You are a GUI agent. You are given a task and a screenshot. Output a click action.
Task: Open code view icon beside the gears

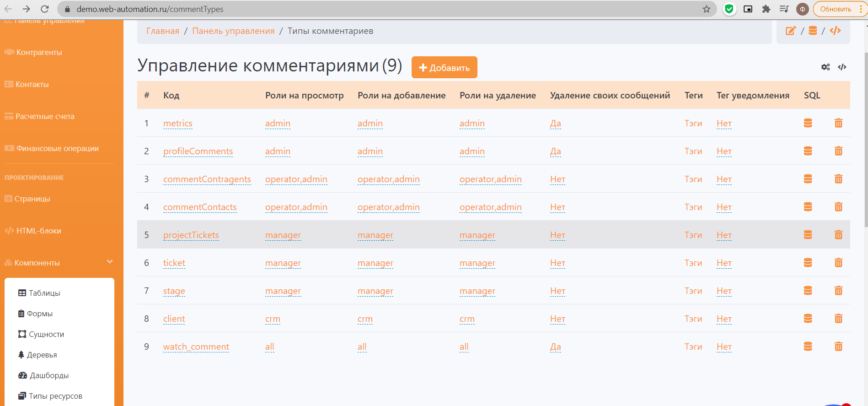tap(842, 67)
